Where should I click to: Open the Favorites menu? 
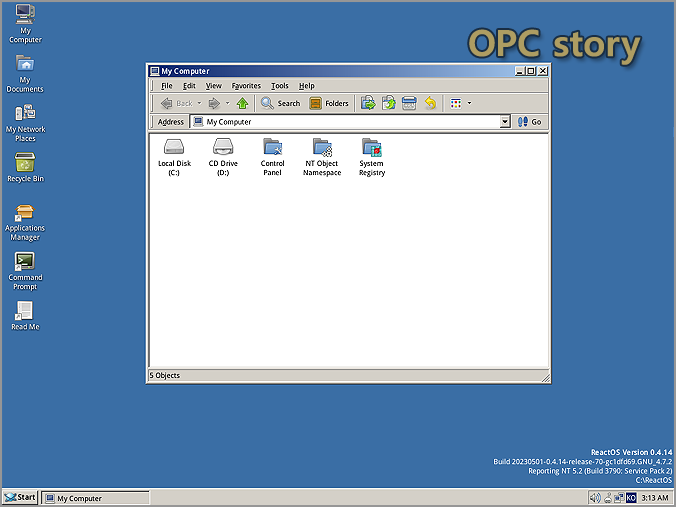pos(246,86)
